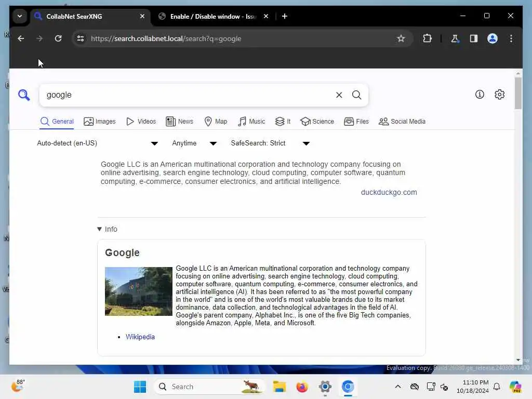Click the page vertical scrollbar thumb
This screenshot has height=399, width=532.
(518, 93)
